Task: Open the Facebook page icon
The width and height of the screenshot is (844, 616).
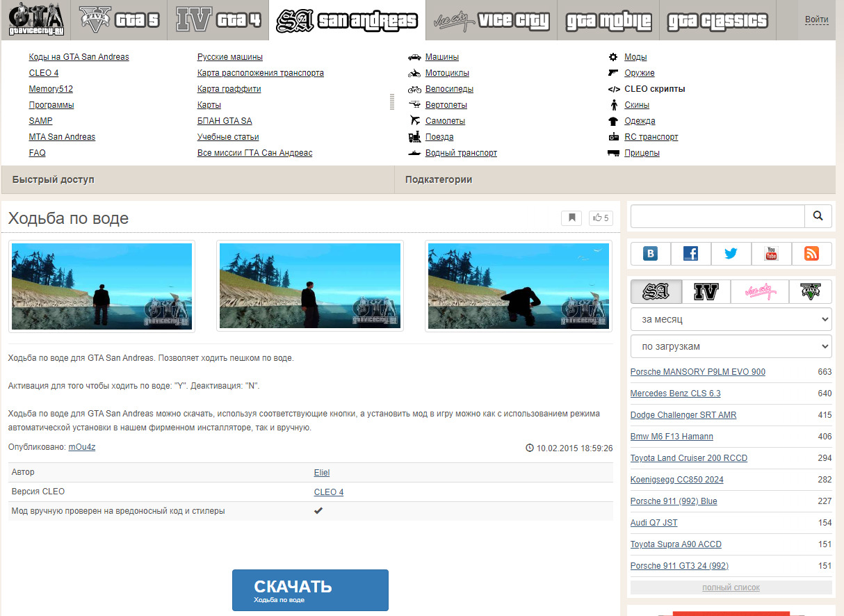Action: coord(690,254)
